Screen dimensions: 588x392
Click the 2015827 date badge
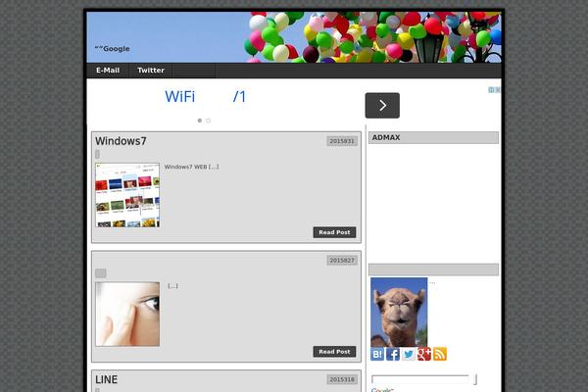click(x=342, y=261)
